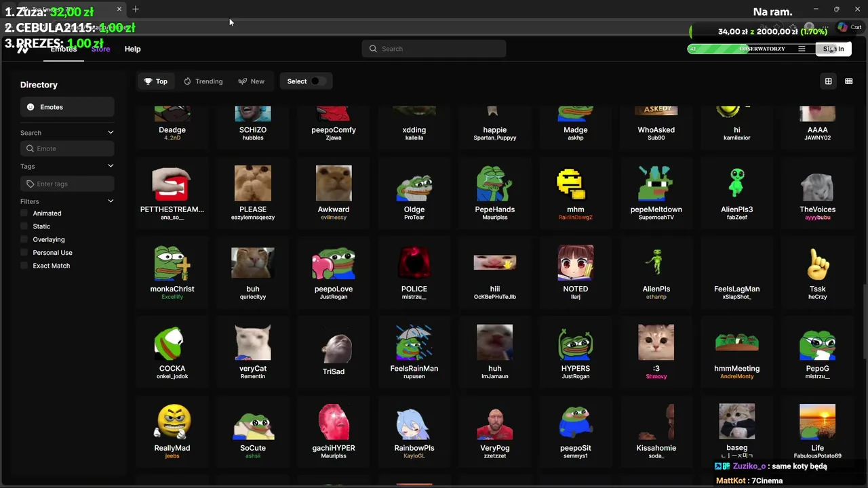
Task: Click the PepeHands emote
Action: pyautogui.click(x=495, y=184)
